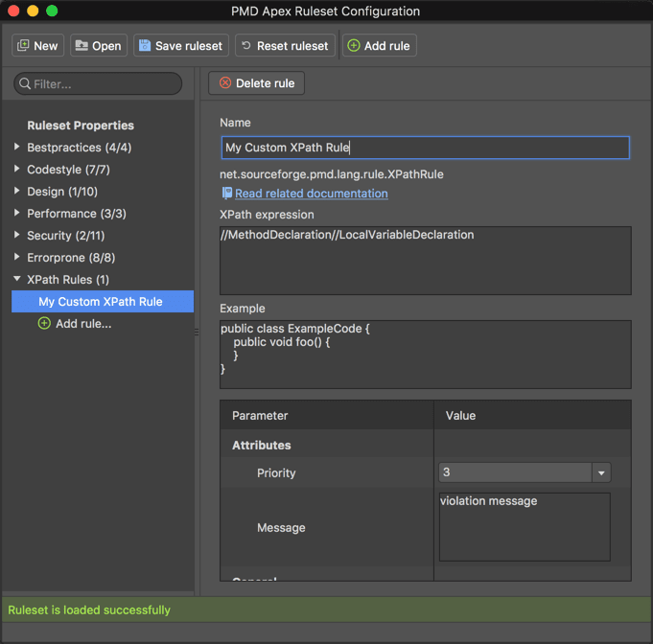The height and width of the screenshot is (644, 653).
Task: Click the rule Name text field
Action: (x=425, y=148)
